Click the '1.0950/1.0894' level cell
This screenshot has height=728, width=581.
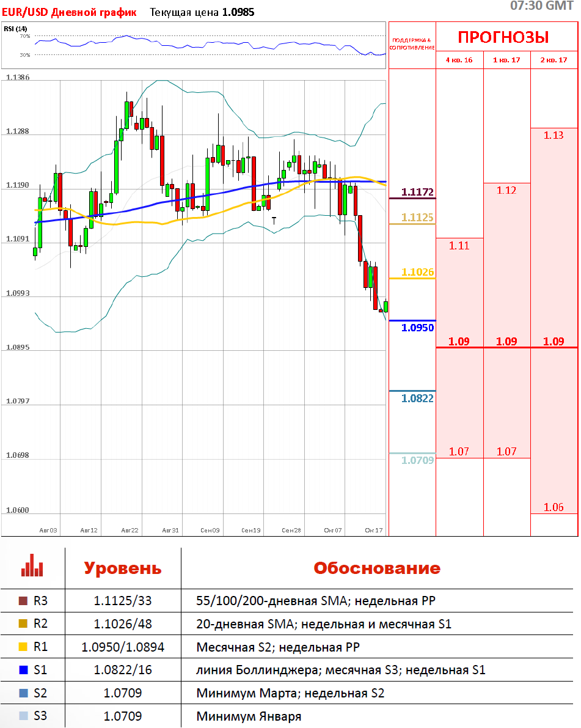pyautogui.click(x=123, y=647)
